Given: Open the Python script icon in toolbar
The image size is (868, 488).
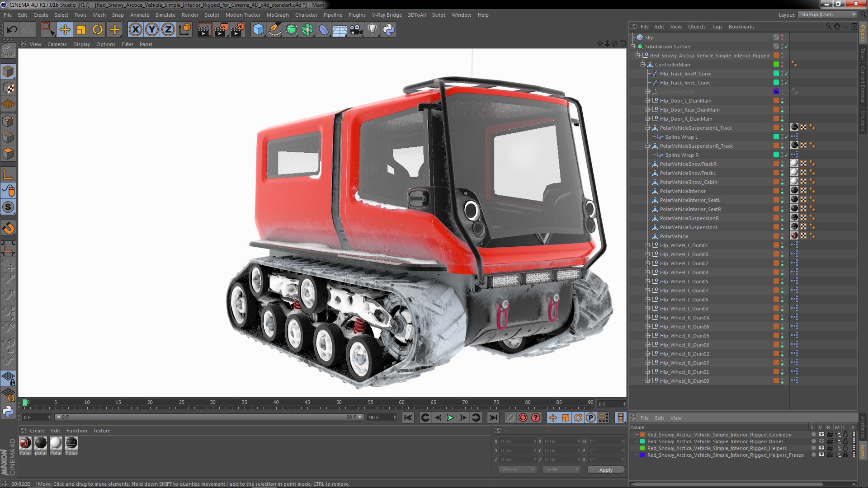Looking at the screenshot, I should coord(389,30).
